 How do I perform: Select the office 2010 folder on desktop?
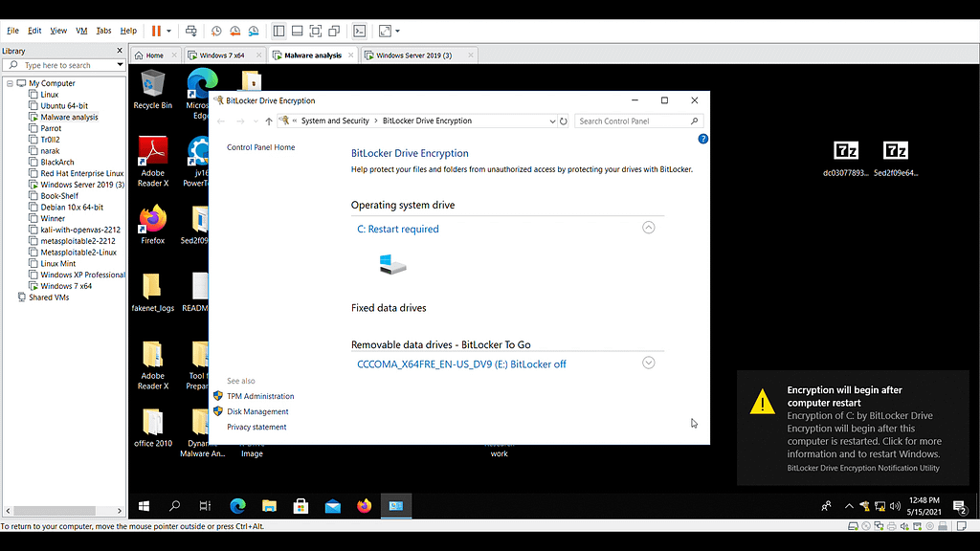[x=152, y=428]
